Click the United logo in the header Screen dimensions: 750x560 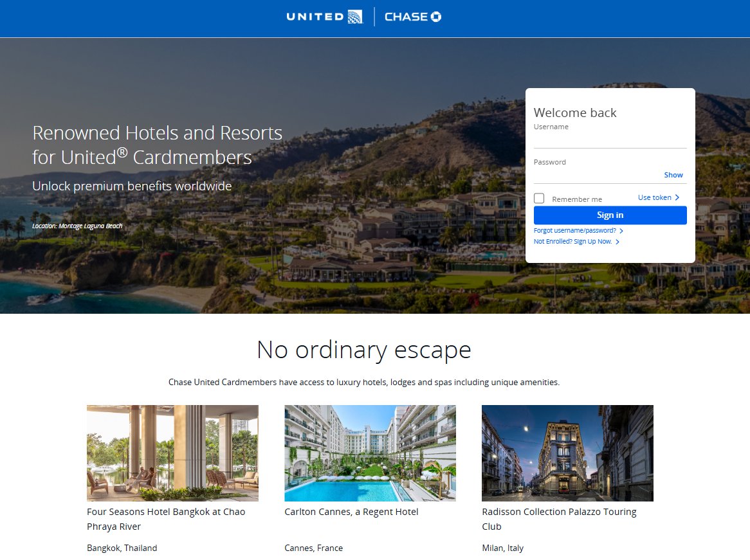tap(324, 17)
